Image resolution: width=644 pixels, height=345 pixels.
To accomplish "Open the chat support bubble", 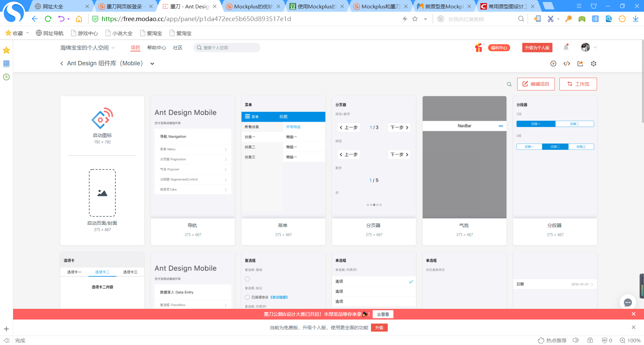I will tap(628, 303).
